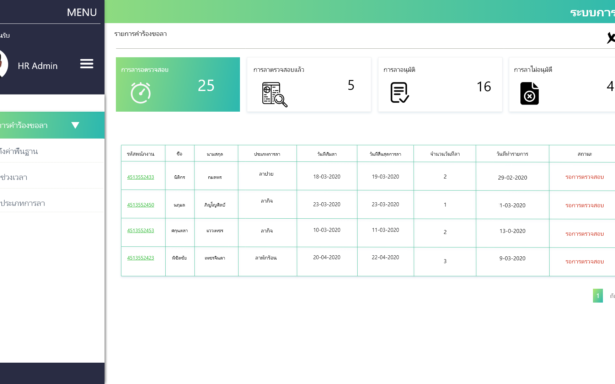Click the end date cell 22-04-2020
Screen dimensions: 615x384
[385, 257]
